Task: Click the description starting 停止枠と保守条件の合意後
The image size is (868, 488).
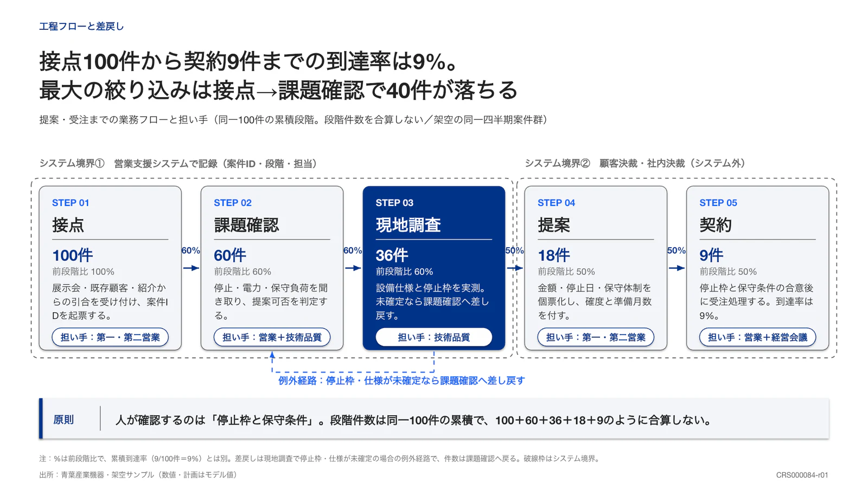Action: pyautogui.click(x=756, y=301)
